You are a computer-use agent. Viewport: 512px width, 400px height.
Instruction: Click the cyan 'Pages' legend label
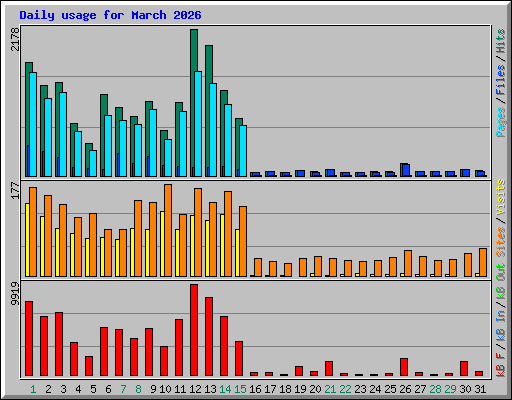coord(501,122)
